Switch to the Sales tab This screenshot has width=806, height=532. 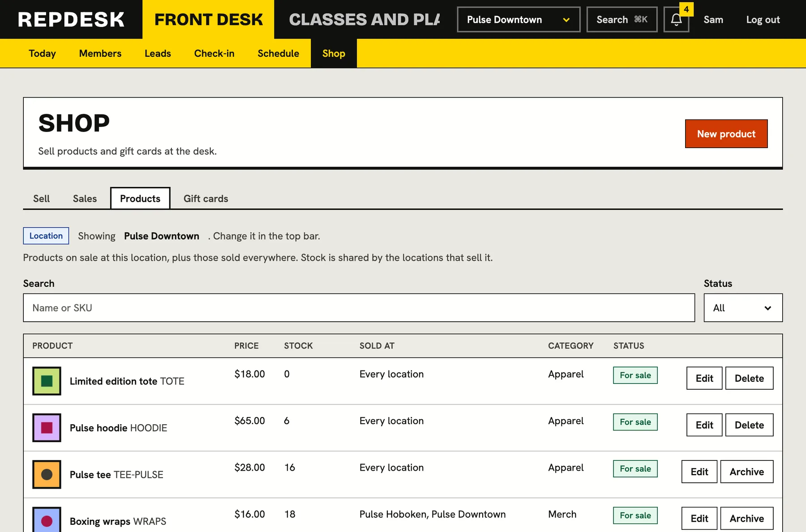coord(85,199)
